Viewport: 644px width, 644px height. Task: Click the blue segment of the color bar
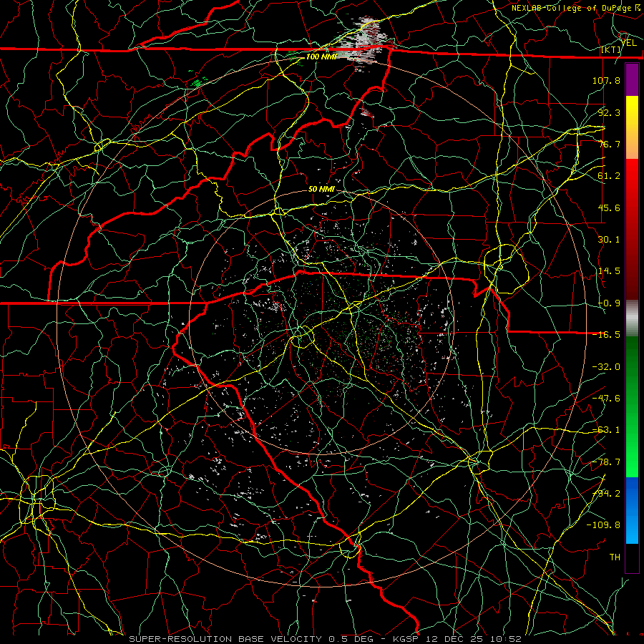tap(632, 510)
